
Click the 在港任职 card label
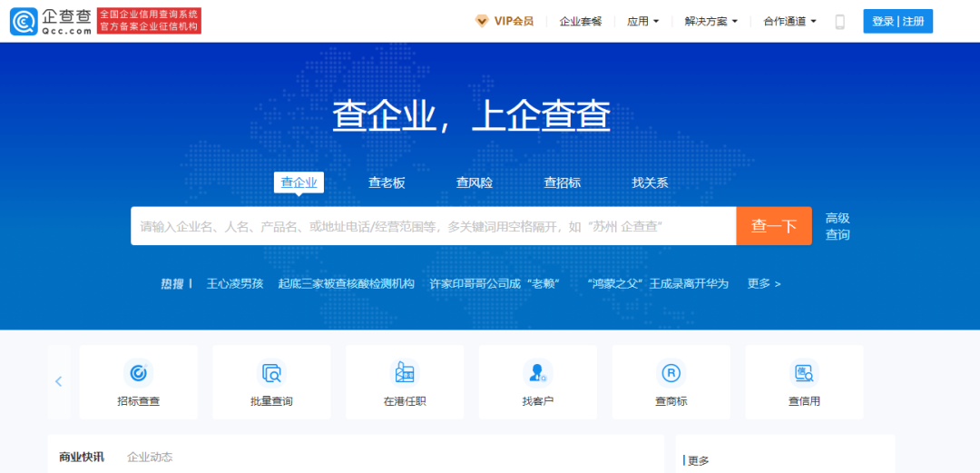click(405, 401)
